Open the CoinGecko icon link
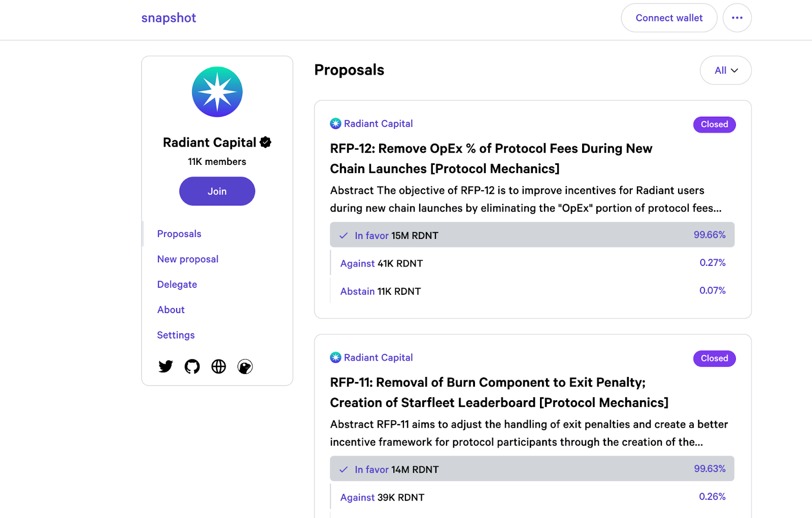The width and height of the screenshot is (812, 518). tap(245, 366)
